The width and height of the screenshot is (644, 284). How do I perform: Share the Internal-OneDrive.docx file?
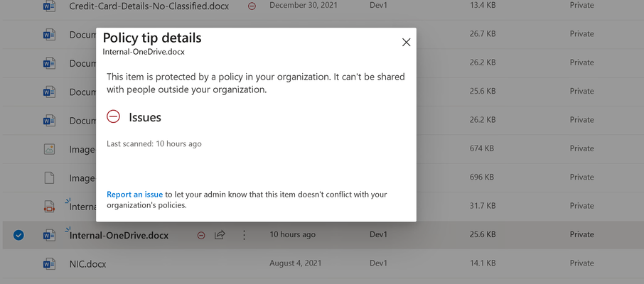pos(220,235)
